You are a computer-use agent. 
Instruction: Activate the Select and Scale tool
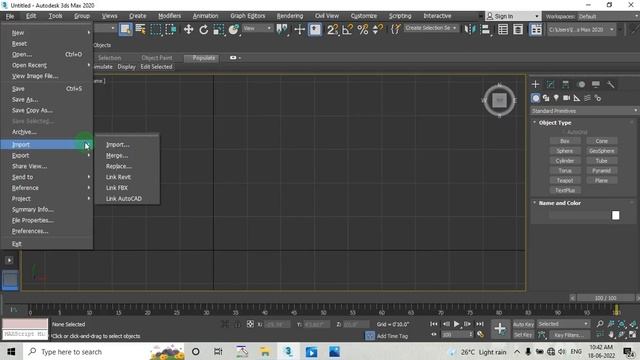218,29
